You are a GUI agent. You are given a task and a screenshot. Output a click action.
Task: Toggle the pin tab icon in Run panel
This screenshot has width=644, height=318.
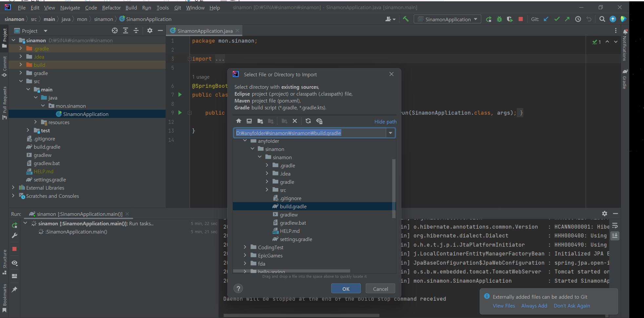14,290
